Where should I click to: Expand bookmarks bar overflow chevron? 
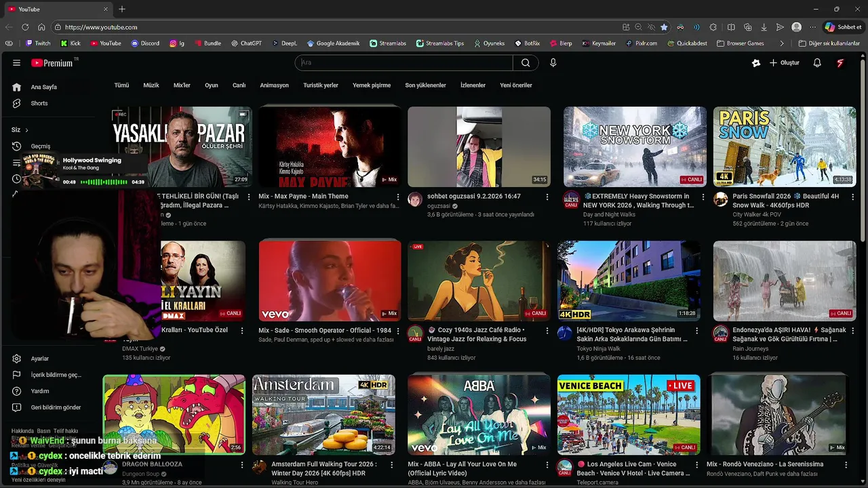782,43
